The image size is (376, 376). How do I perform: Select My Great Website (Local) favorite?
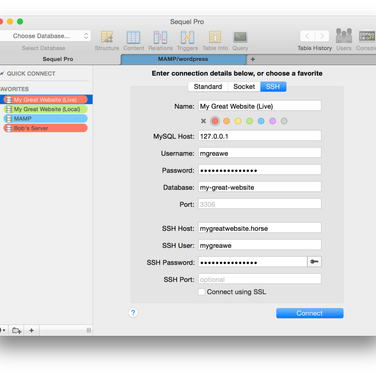pyautogui.click(x=46, y=109)
